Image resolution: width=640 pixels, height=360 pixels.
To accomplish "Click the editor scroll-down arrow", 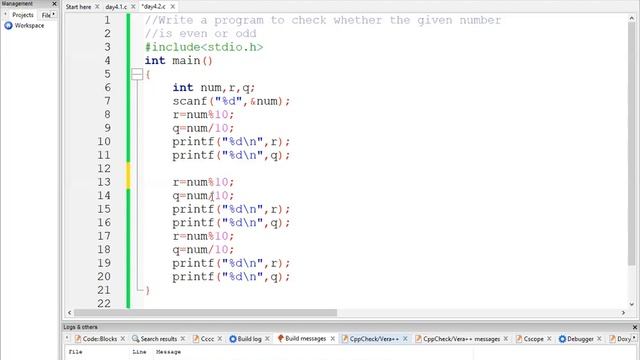I will tap(632, 304).
